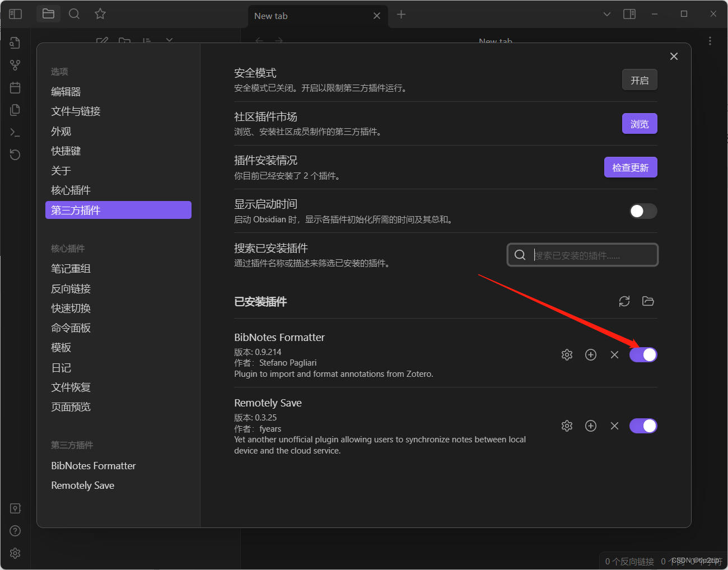This screenshot has height=570, width=728.
Task: Open 外观 settings section
Action: click(x=118, y=132)
